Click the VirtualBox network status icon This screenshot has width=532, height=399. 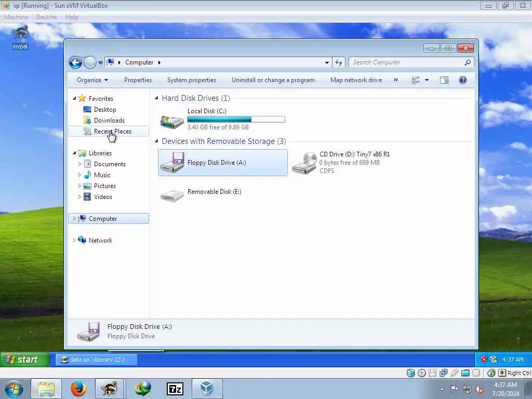pyautogui.click(x=444, y=373)
